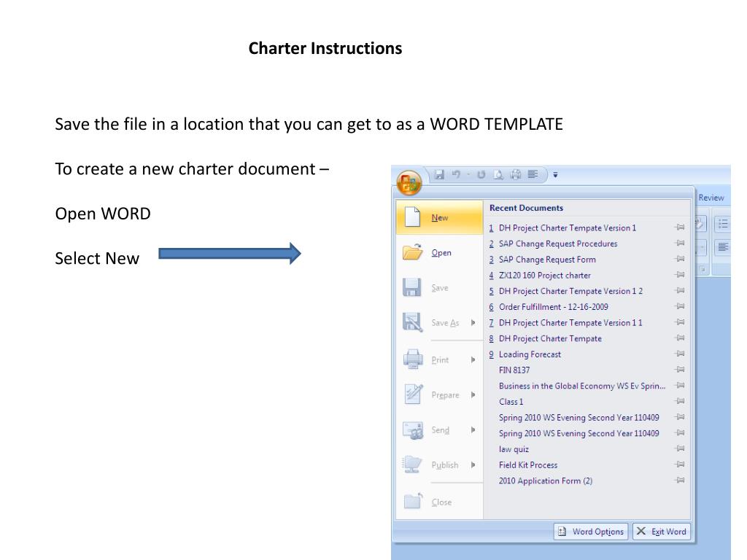Select New in the Office menu
Screen dimensions: 747x560
(439, 217)
